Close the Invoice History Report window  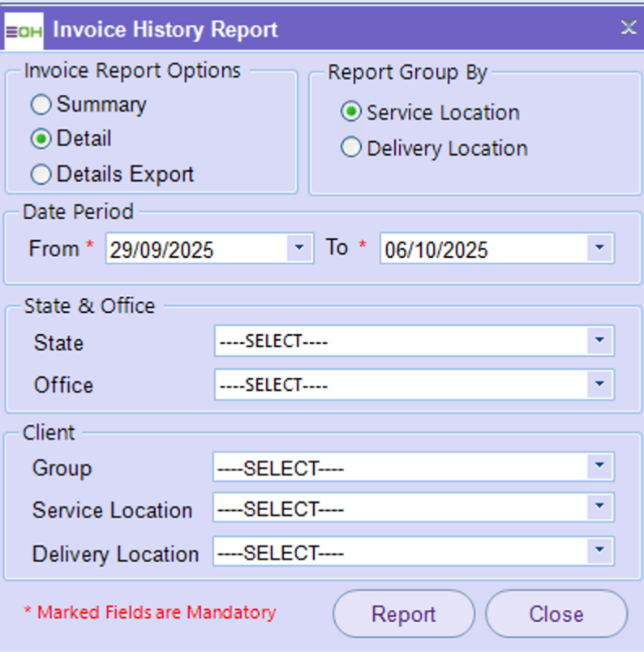pos(628,28)
